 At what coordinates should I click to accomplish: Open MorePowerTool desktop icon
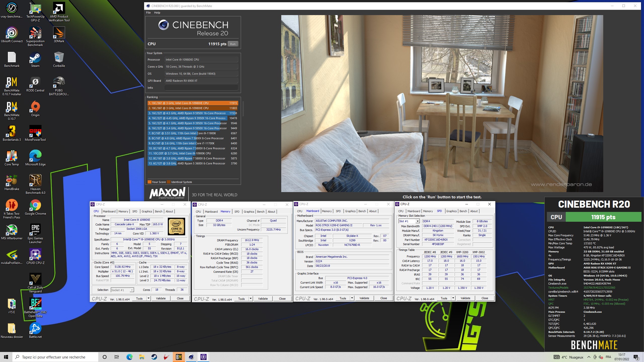pyautogui.click(x=35, y=133)
